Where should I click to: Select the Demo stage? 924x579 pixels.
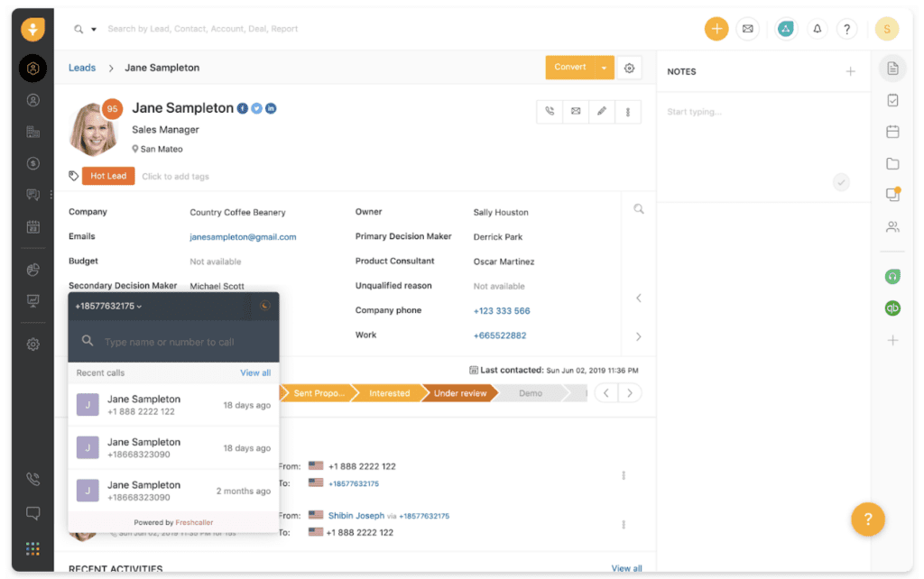point(531,393)
